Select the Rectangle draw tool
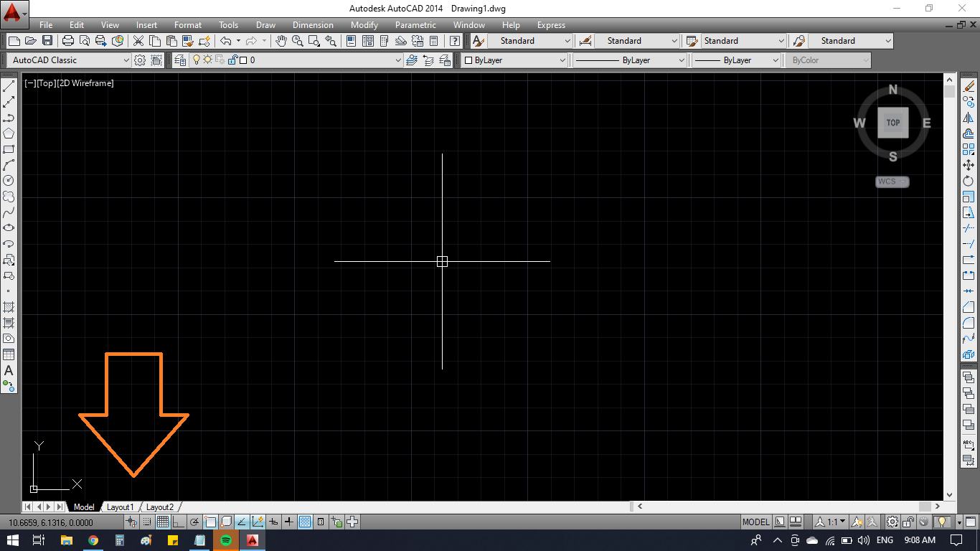Image resolution: width=980 pixels, height=551 pixels. pyautogui.click(x=9, y=149)
